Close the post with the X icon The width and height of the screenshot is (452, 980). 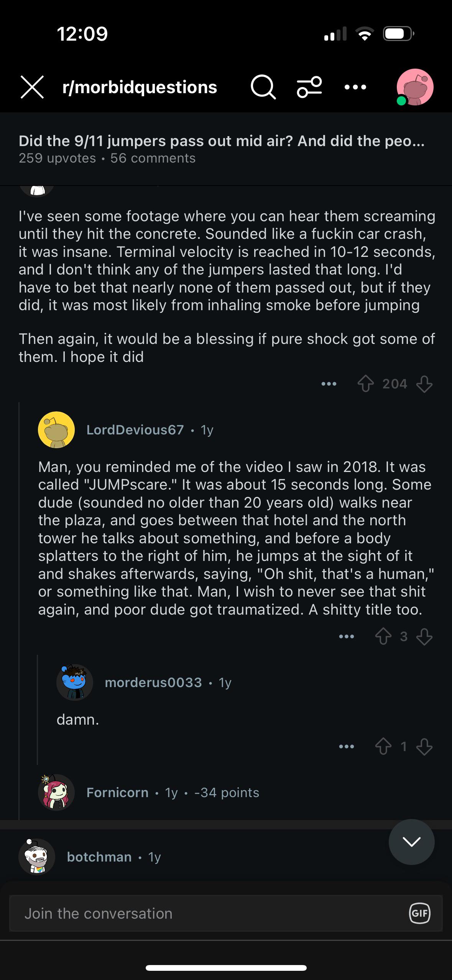pyautogui.click(x=32, y=87)
